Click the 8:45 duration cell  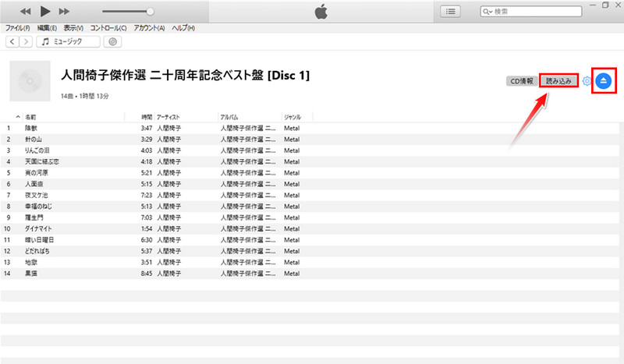(147, 274)
